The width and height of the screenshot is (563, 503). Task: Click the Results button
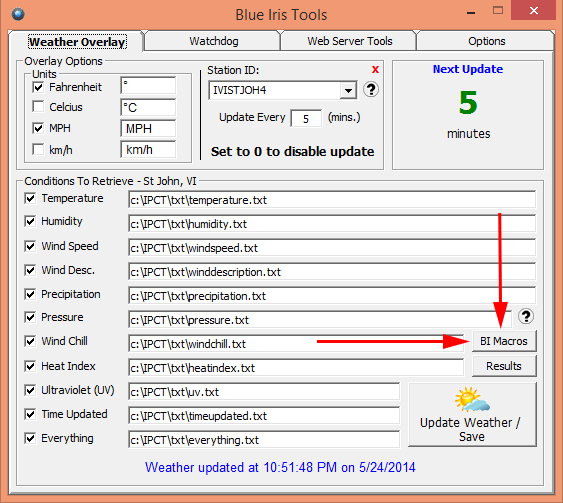pos(504,366)
